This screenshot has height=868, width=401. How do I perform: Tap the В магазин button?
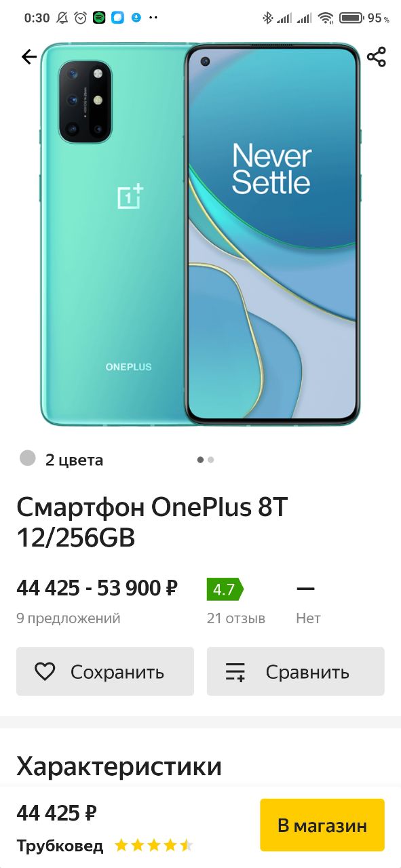(x=322, y=825)
